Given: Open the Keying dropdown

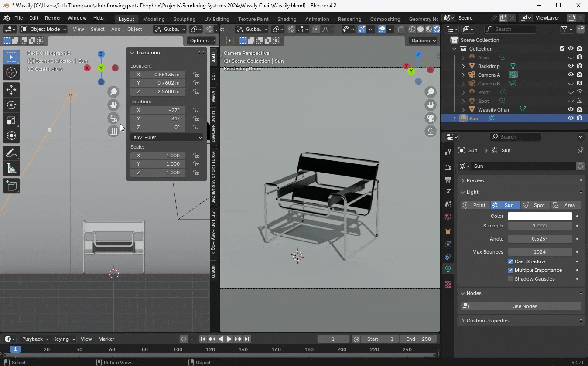Looking at the screenshot, I should pyautogui.click(x=64, y=339).
